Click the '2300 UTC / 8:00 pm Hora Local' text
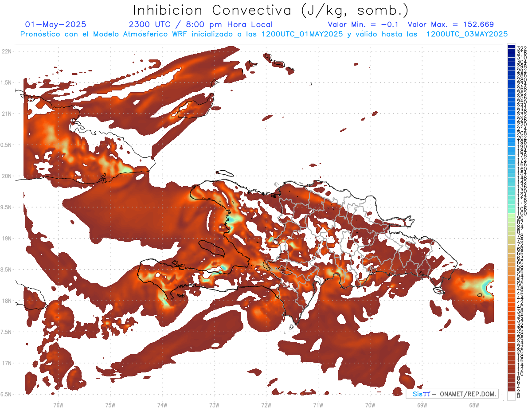Screen dimensions: 532x411 201,24
